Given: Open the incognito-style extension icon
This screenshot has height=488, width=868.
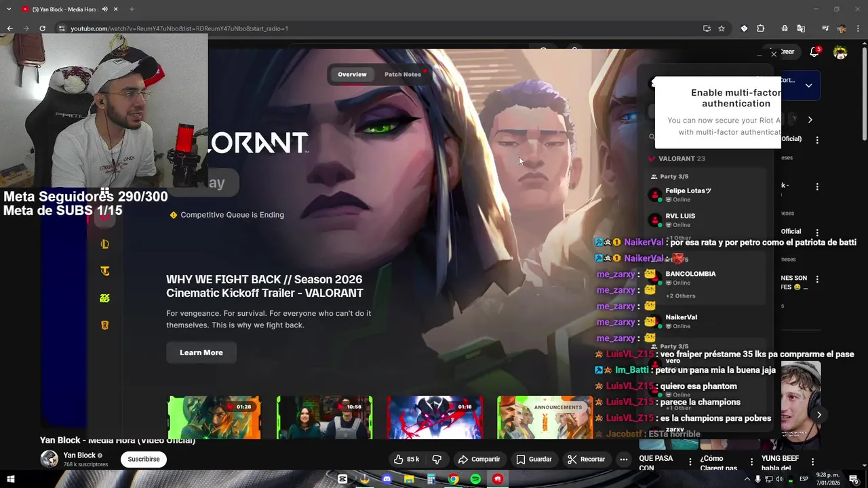Looking at the screenshot, I should tap(785, 28).
